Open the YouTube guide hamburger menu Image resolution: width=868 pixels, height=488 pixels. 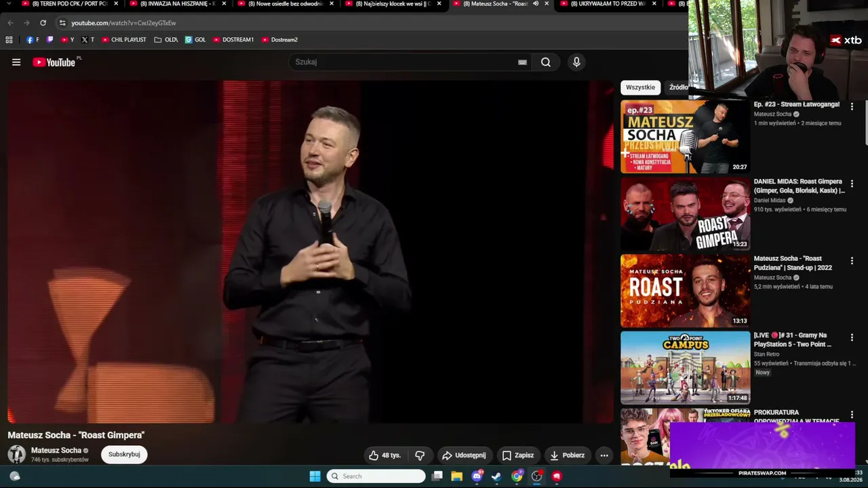point(16,62)
